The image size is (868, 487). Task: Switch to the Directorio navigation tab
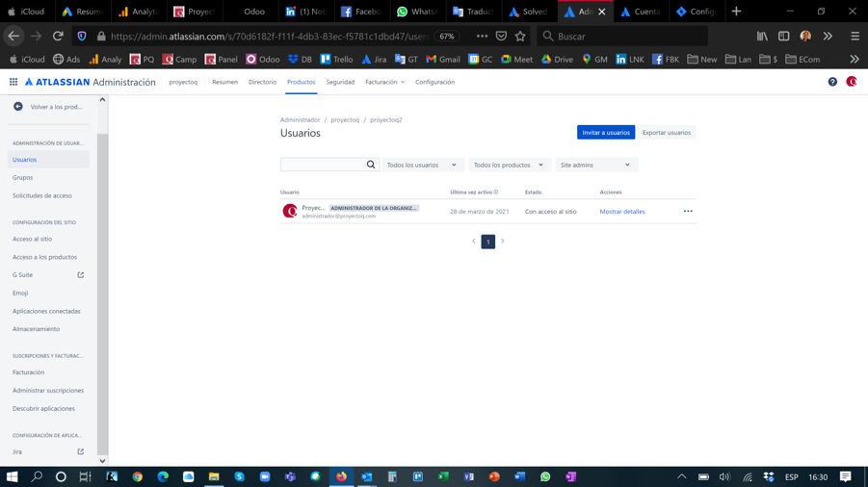tap(262, 82)
